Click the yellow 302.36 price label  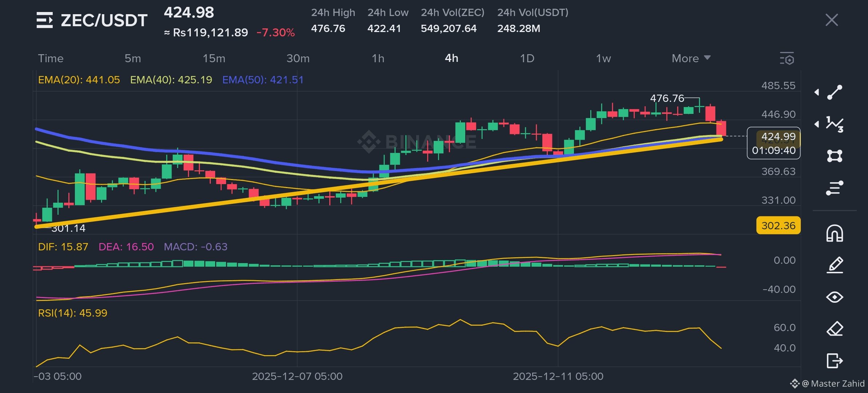[x=778, y=226]
